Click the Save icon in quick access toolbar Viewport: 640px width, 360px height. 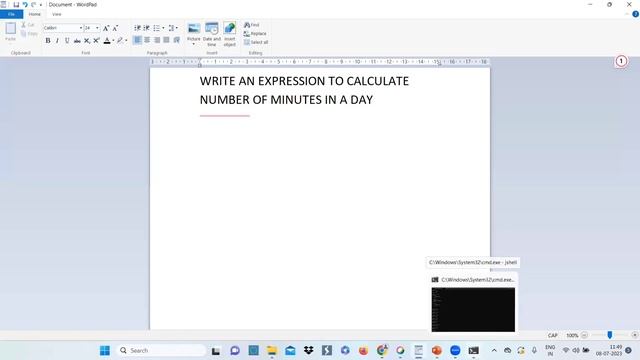click(x=16, y=4)
